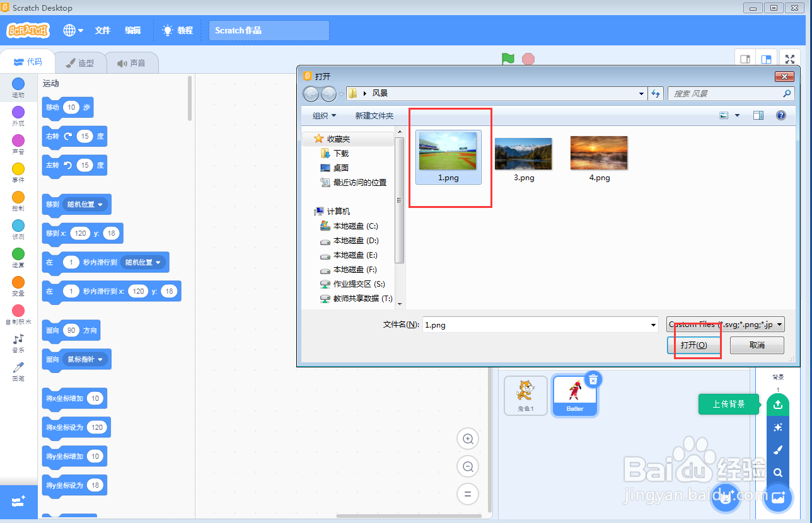This screenshot has width=812, height=523.
Task: Open 随机位置 dropdown in 滑行到 block
Action: [142, 262]
